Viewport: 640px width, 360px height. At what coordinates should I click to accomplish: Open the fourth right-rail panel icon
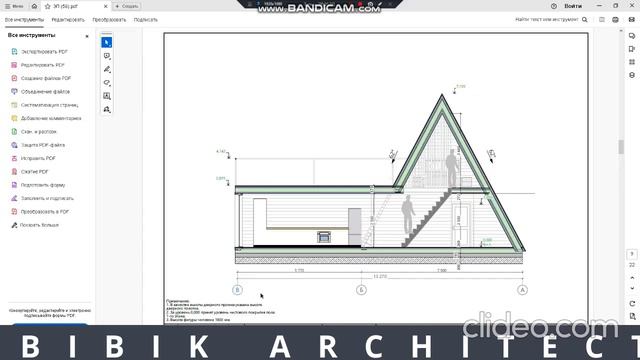point(632,75)
